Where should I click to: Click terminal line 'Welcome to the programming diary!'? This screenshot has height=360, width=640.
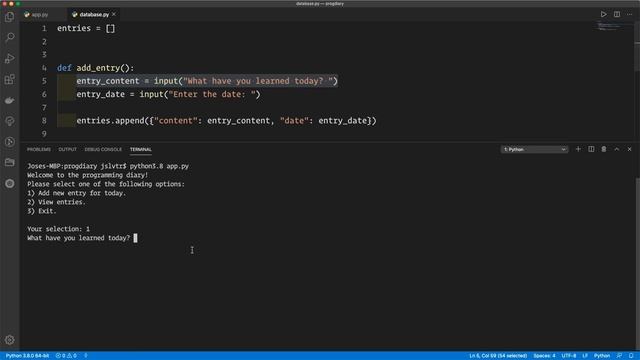87,175
